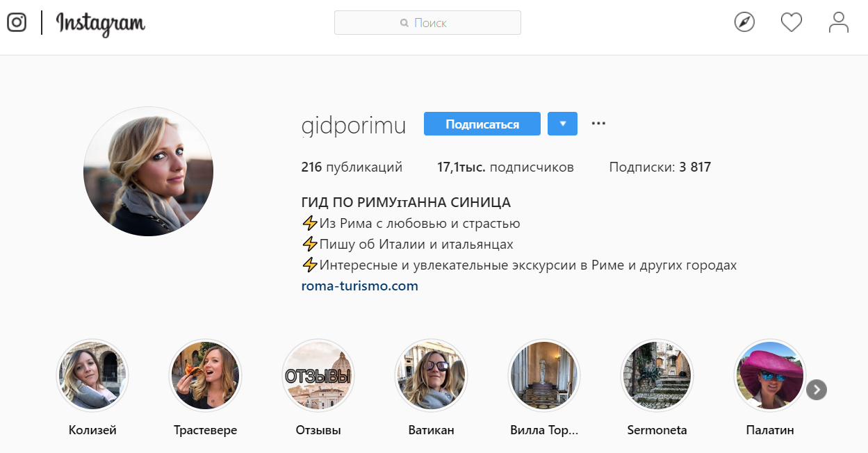Open the Sermoneta highlight
Image resolution: width=868 pixels, height=453 pixels.
tap(657, 376)
